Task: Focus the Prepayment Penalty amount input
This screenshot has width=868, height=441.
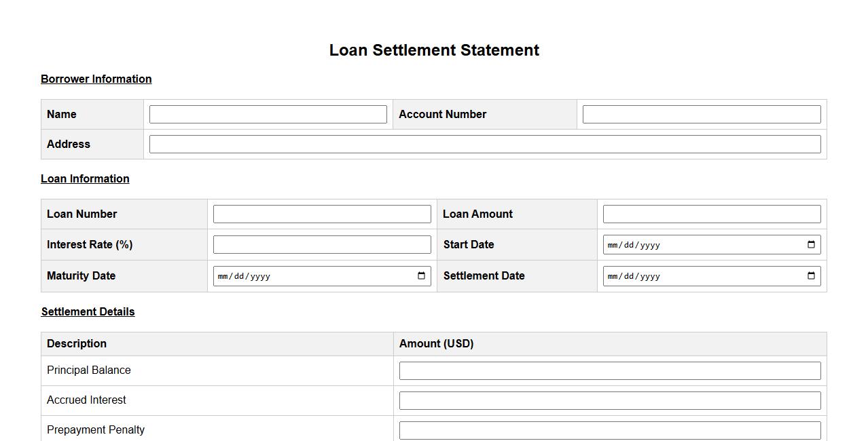Action: (609, 431)
